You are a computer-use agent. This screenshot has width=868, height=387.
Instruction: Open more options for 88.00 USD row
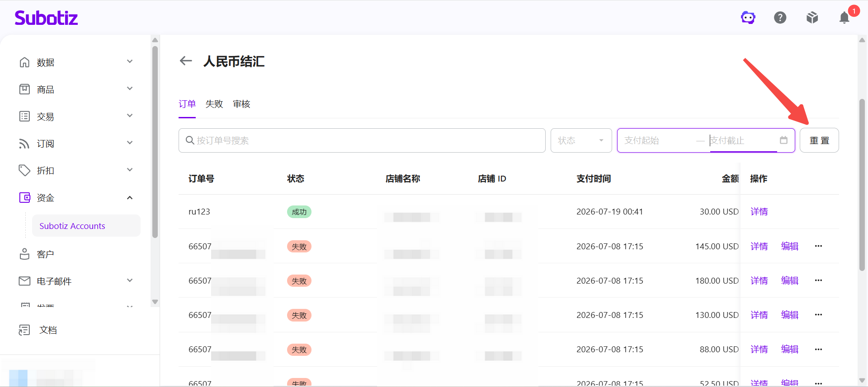[x=818, y=350]
